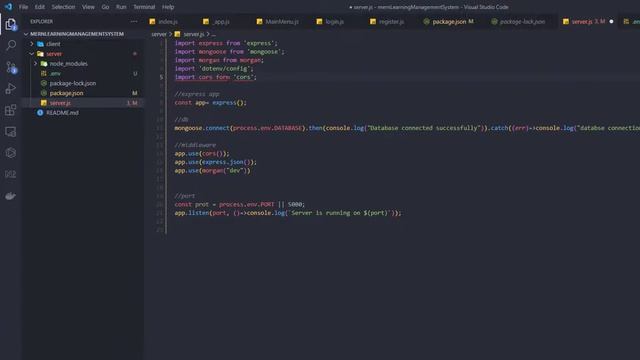Click the line "import 'dotenv/config';"
Viewport: 640px width, 360px height.
click(214, 69)
